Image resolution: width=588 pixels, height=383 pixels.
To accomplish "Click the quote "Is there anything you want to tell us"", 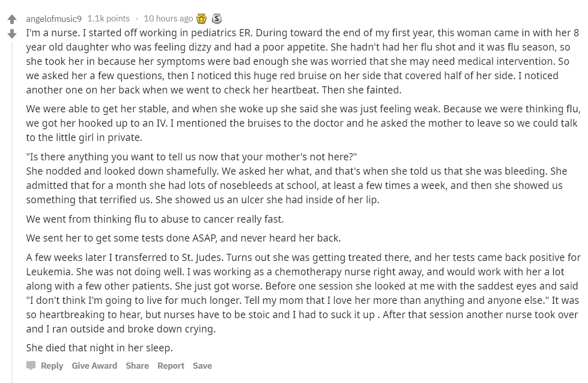I will pos(191,156).
